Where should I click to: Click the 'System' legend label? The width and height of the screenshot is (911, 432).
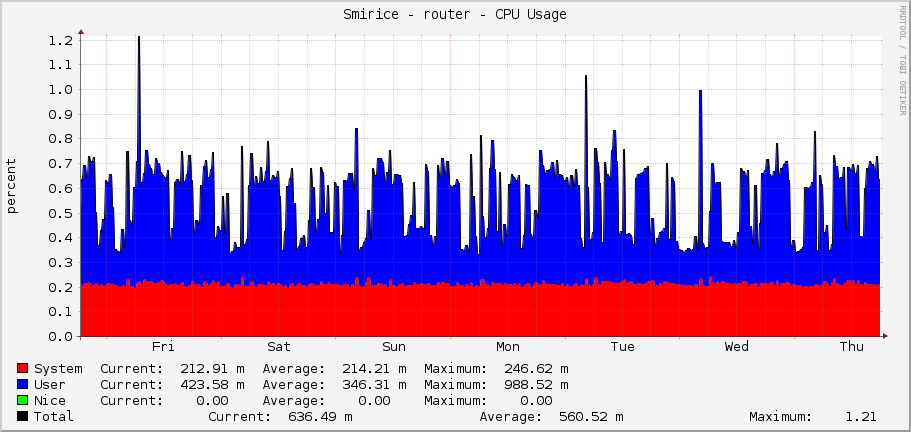[58, 369]
